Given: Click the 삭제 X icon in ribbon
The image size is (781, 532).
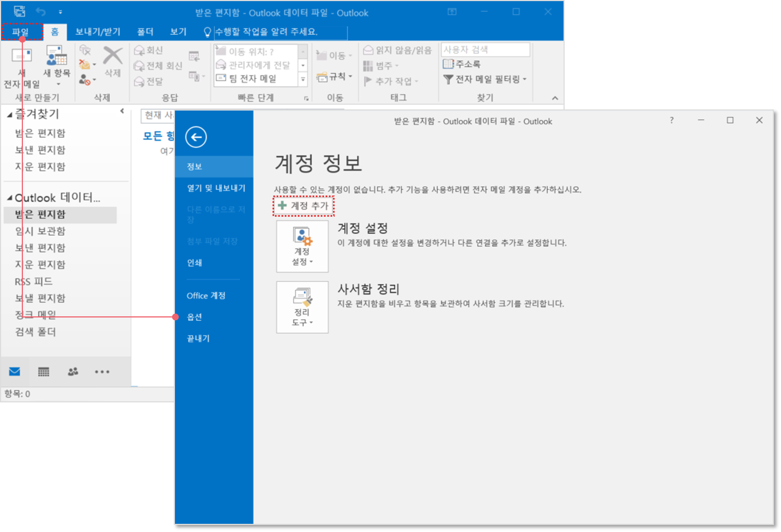Looking at the screenshot, I should pos(113,56).
